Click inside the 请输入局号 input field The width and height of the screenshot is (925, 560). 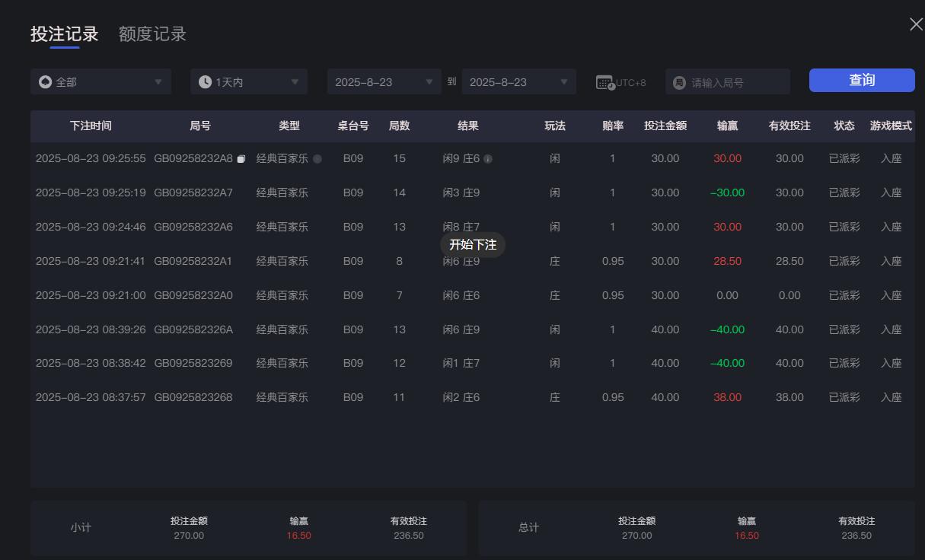tap(731, 81)
